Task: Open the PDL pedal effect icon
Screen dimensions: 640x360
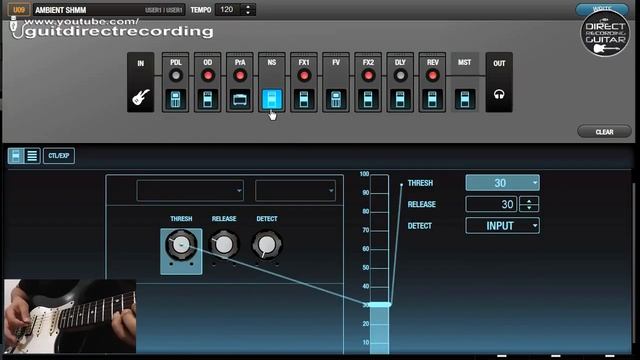Action: [176, 99]
